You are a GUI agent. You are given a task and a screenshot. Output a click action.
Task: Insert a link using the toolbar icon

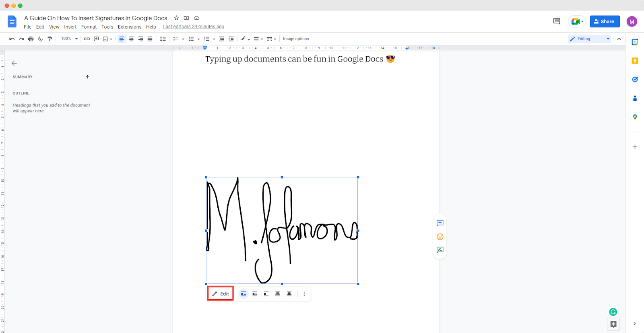pyautogui.click(x=87, y=39)
